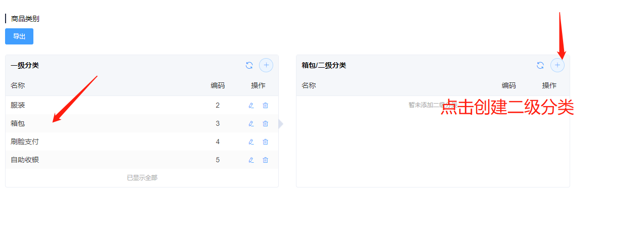Delete the 自助收银 category
This screenshot has width=644, height=235.
click(x=265, y=160)
